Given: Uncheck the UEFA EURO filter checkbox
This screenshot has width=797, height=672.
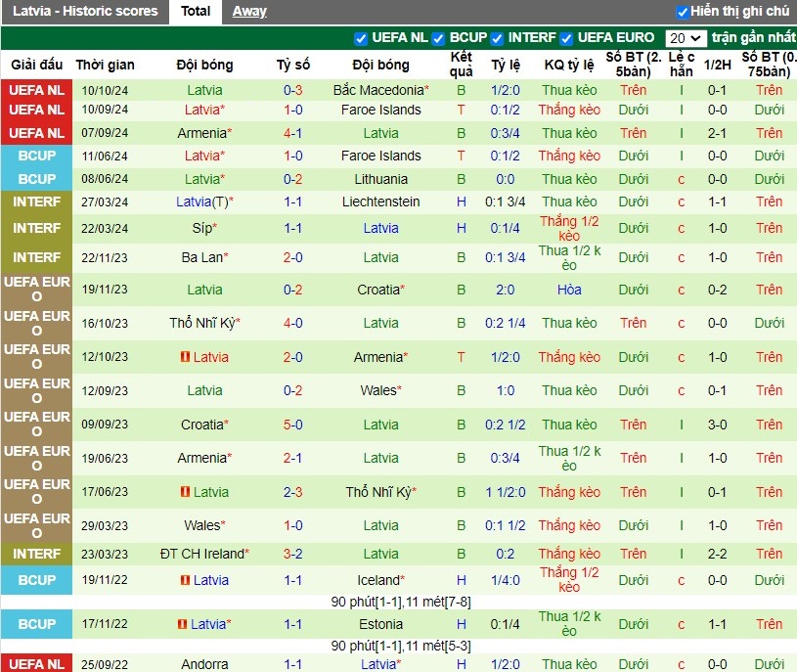Looking at the screenshot, I should click(566, 38).
